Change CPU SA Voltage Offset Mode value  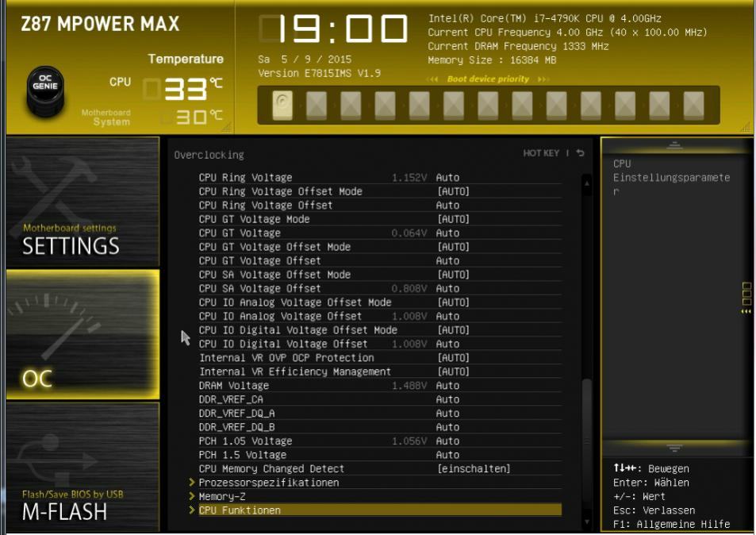453,275
